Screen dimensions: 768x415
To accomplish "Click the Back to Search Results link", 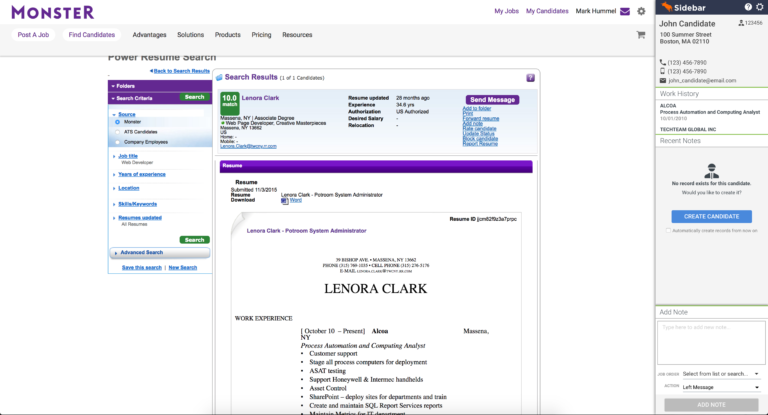I will [180, 71].
